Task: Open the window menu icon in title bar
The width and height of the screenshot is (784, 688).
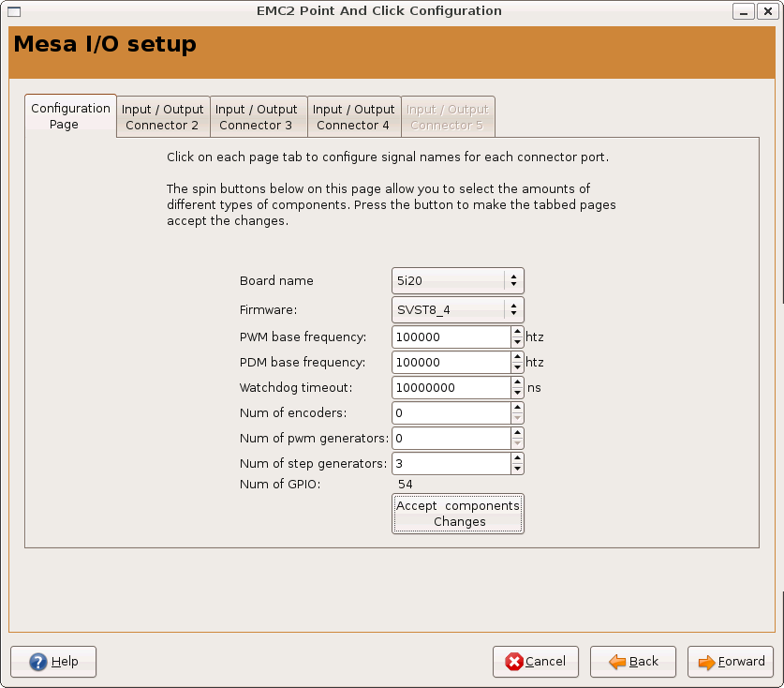Action: pos(13,11)
